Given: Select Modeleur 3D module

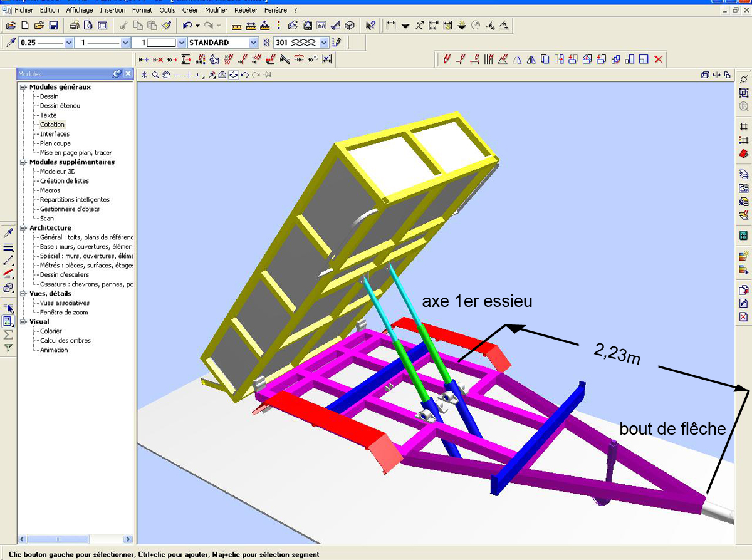Looking at the screenshot, I should (58, 172).
